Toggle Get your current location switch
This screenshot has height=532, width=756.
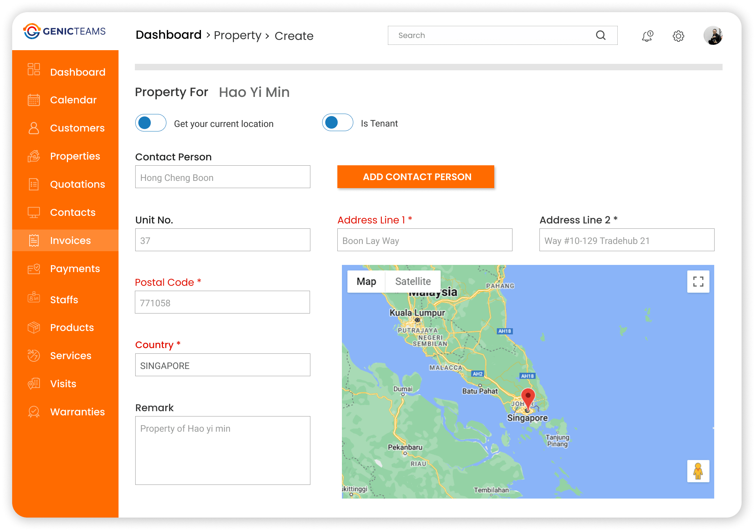point(151,123)
